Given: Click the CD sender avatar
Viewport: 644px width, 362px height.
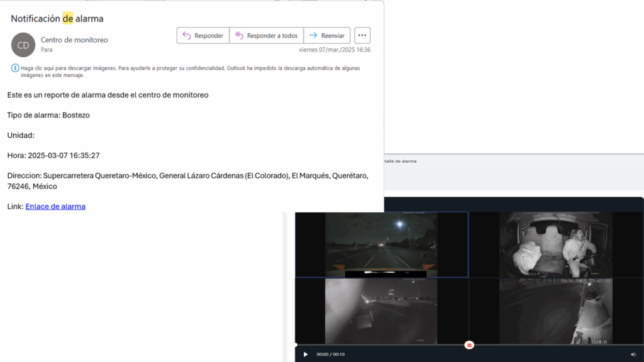Looking at the screenshot, I should (x=23, y=45).
